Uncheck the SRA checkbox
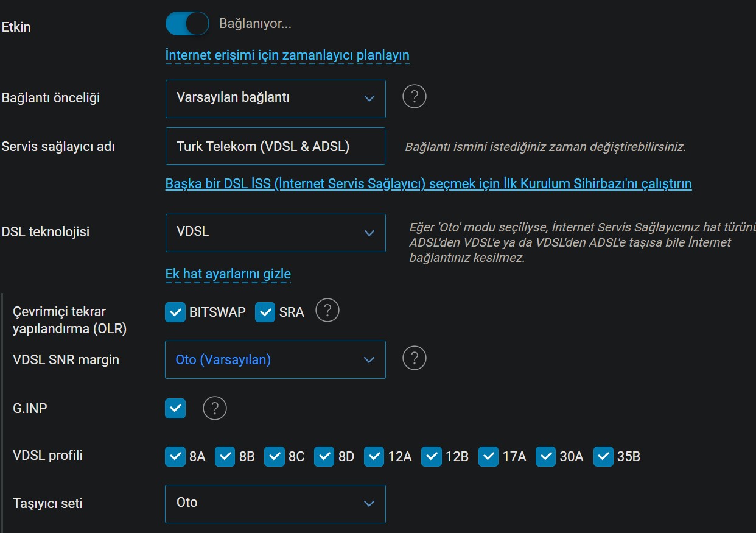This screenshot has height=533, width=756. (265, 312)
